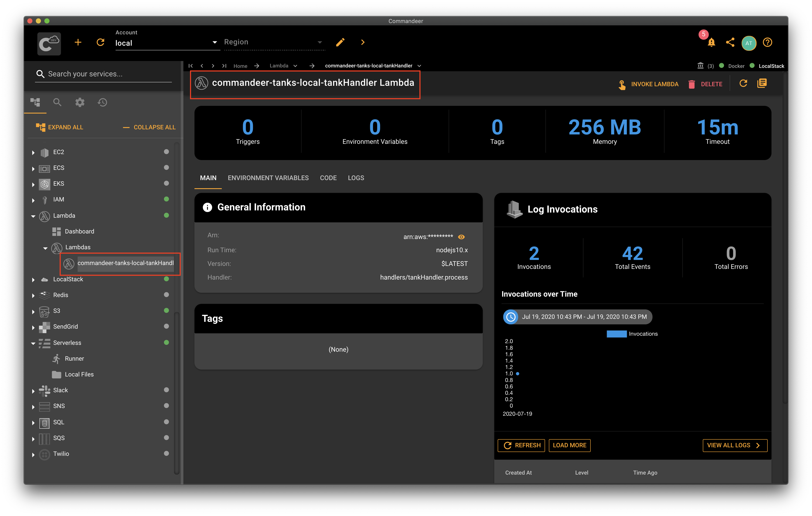This screenshot has height=516, width=812.
Task: Click EXPAND ALL in sidebar
Action: tap(59, 127)
